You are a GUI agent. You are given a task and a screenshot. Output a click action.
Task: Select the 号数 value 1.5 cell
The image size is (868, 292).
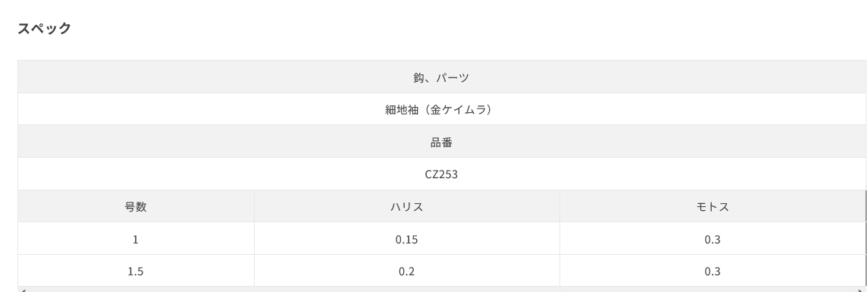[x=136, y=271]
